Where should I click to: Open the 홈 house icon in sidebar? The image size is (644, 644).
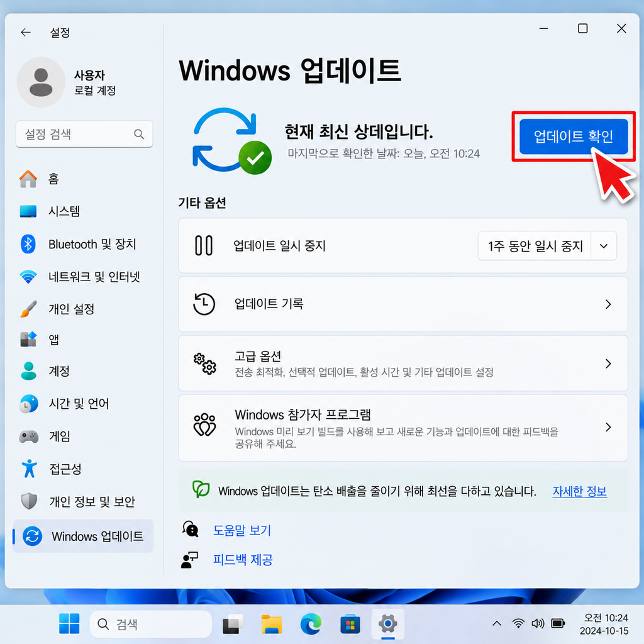(x=28, y=179)
